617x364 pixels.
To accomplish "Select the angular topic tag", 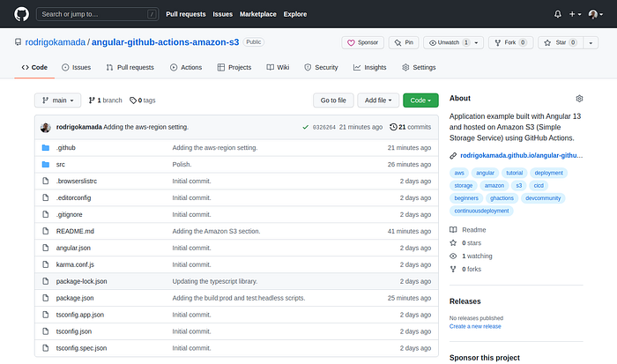I will click(x=485, y=173).
